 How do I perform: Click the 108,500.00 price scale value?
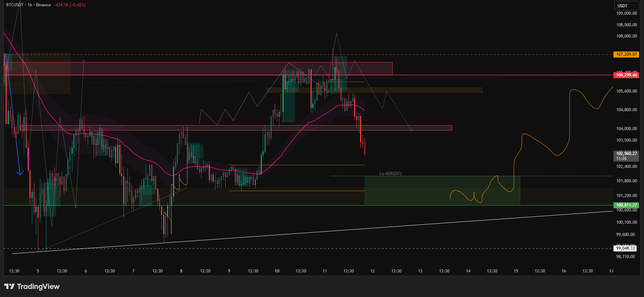[x=626, y=25]
